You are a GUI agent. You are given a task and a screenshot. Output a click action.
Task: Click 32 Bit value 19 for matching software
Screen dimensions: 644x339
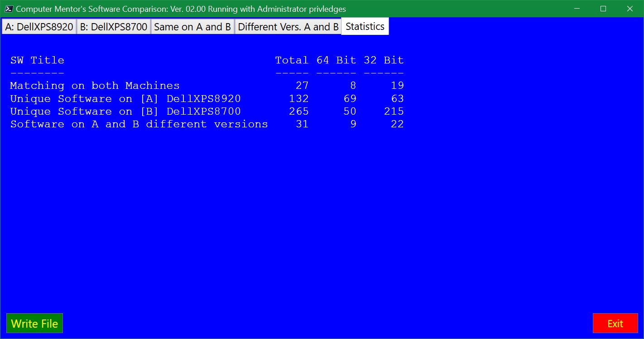click(397, 86)
